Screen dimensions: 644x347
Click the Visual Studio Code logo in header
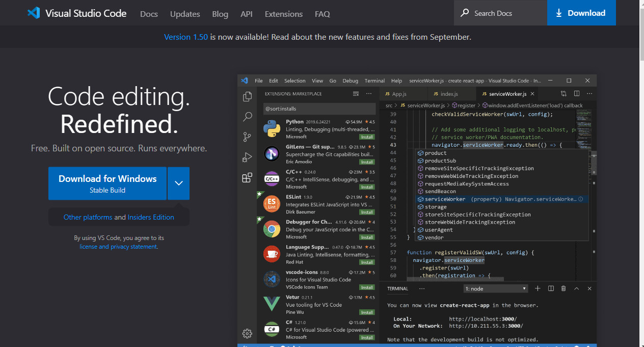coord(34,13)
